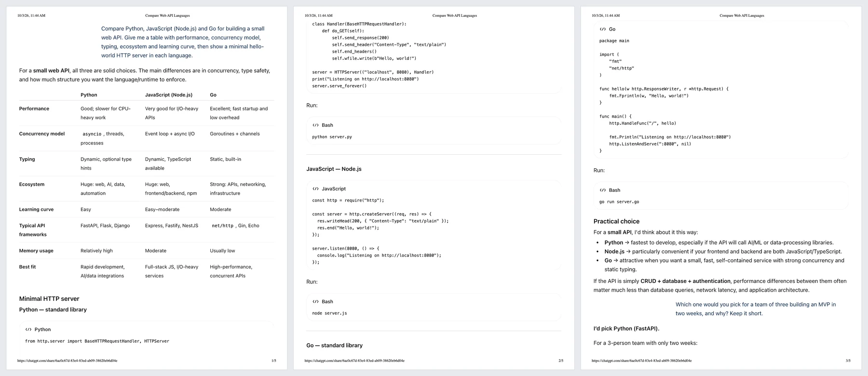Click the "Ecosystem" row label
The height and width of the screenshot is (376, 868).
(x=32, y=185)
